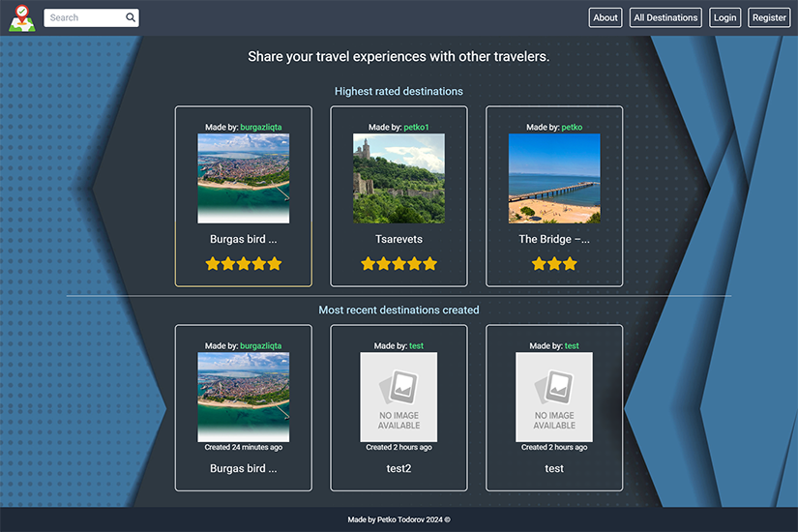
Task: Go to All Destinations
Action: tap(665, 17)
